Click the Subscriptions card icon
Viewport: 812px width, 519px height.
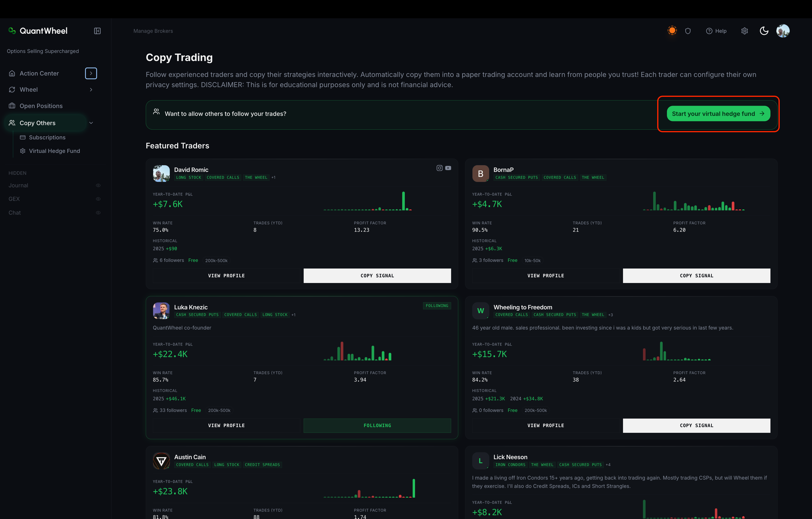coord(23,138)
